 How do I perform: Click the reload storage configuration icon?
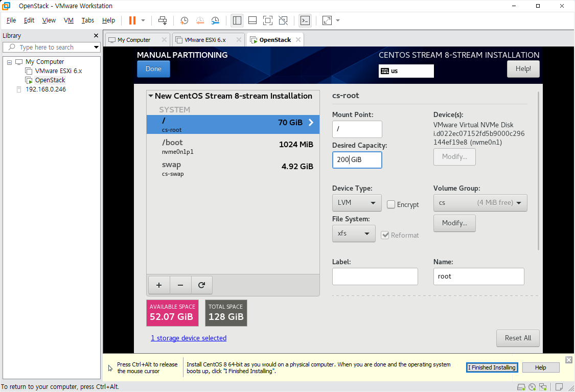[201, 285]
